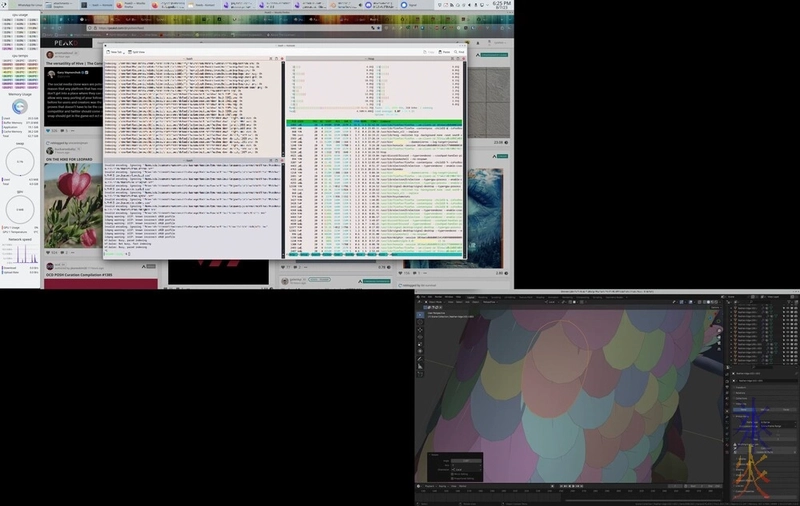Pick the Annotate tool in Blender's toolbar
The width and height of the screenshot is (800, 506).
[420, 361]
